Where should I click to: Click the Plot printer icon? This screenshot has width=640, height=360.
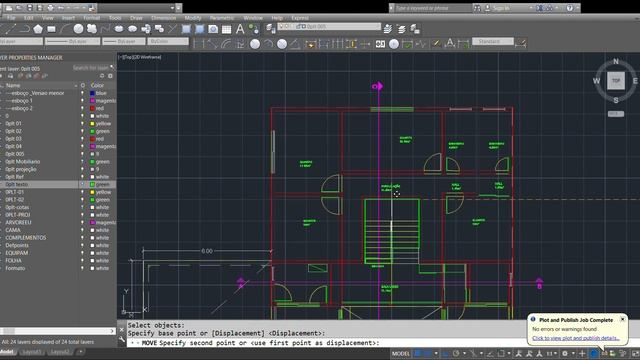[x=50, y=8]
